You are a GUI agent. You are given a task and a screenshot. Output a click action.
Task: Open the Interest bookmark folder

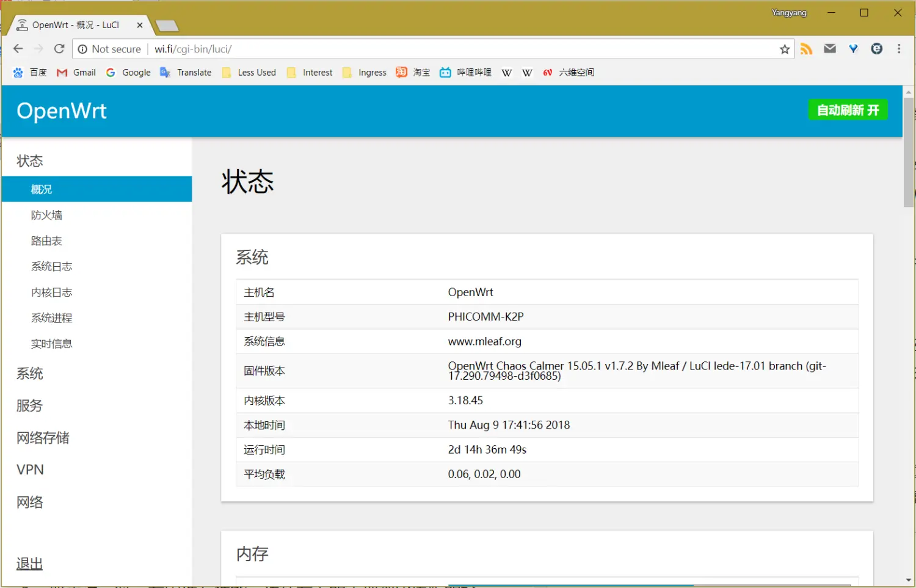click(x=310, y=73)
